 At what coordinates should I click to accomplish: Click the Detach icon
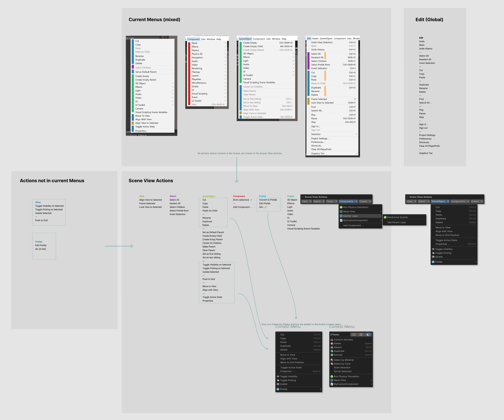click(x=332, y=347)
